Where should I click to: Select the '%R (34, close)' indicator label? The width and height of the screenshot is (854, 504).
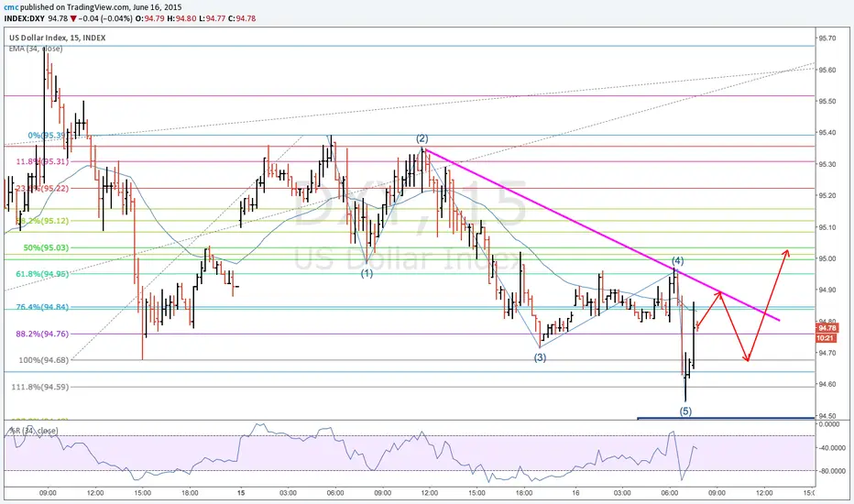34,431
